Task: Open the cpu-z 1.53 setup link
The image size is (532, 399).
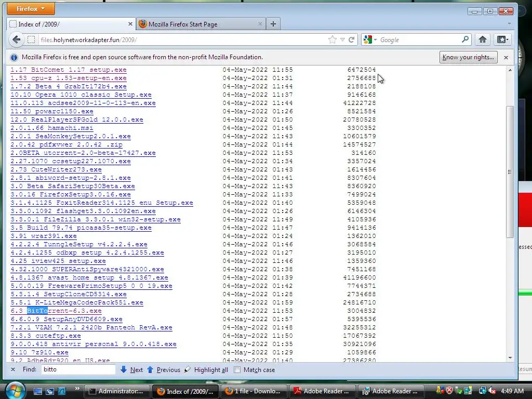Action: click(x=68, y=78)
